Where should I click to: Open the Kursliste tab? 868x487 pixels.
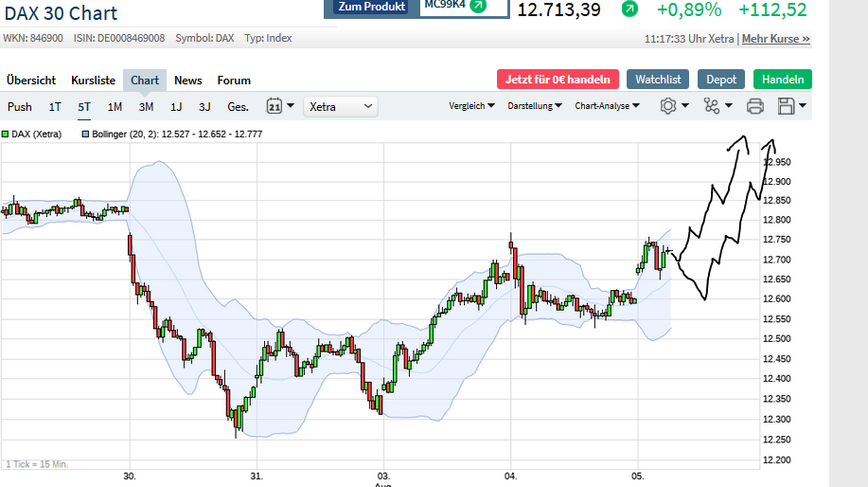(x=93, y=81)
